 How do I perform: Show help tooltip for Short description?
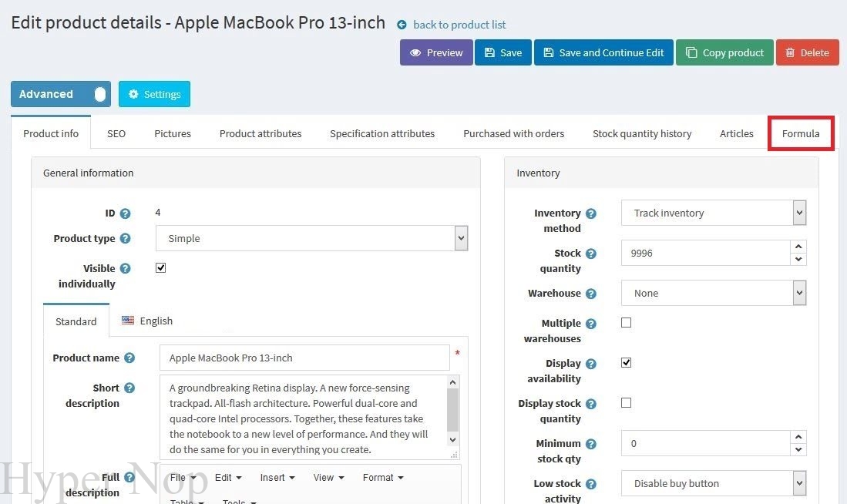129,388
